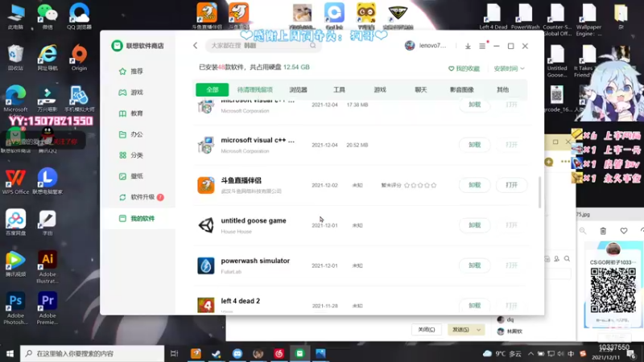Image resolution: width=644 pixels, height=362 pixels.
Task: Click the taskbar search box
Action: point(92,353)
